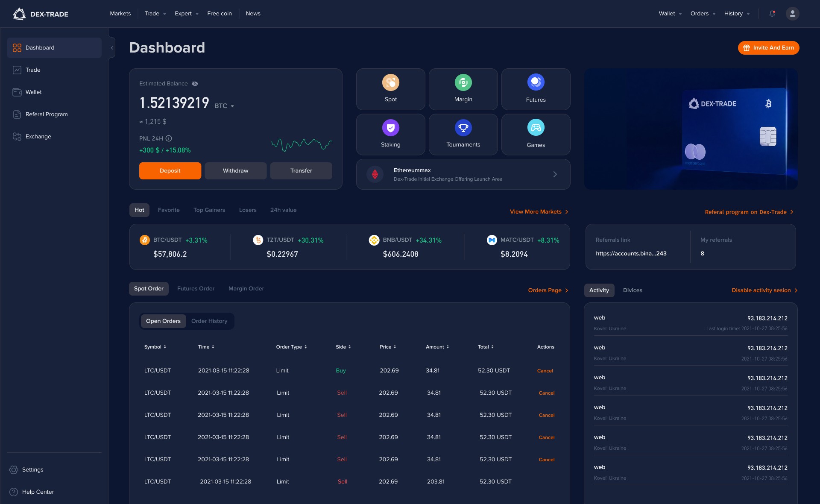Open the Spot trading tile
Viewport: 820px width, 504px height.
click(390, 89)
